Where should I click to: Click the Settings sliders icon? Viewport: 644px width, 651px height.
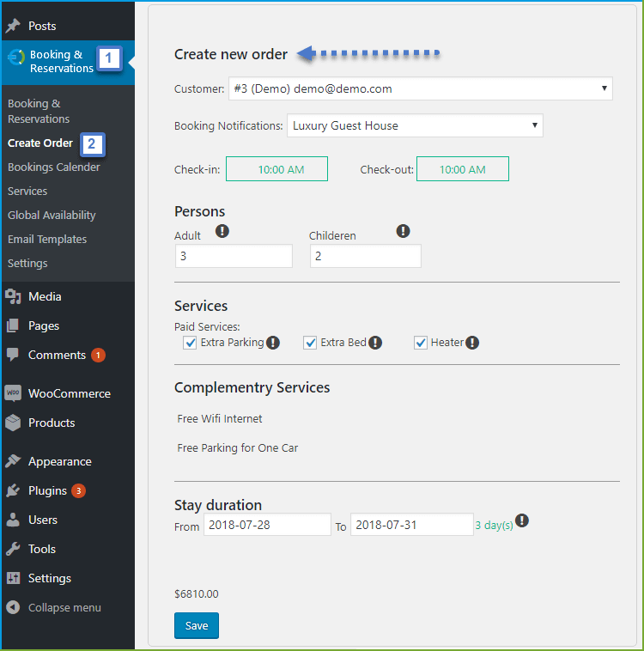13,578
